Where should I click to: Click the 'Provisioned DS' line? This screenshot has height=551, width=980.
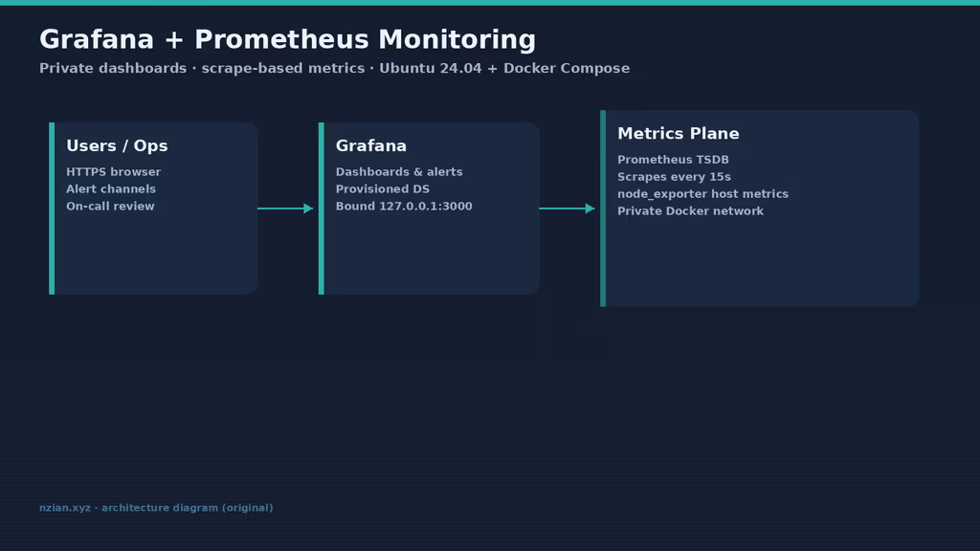[x=383, y=188]
